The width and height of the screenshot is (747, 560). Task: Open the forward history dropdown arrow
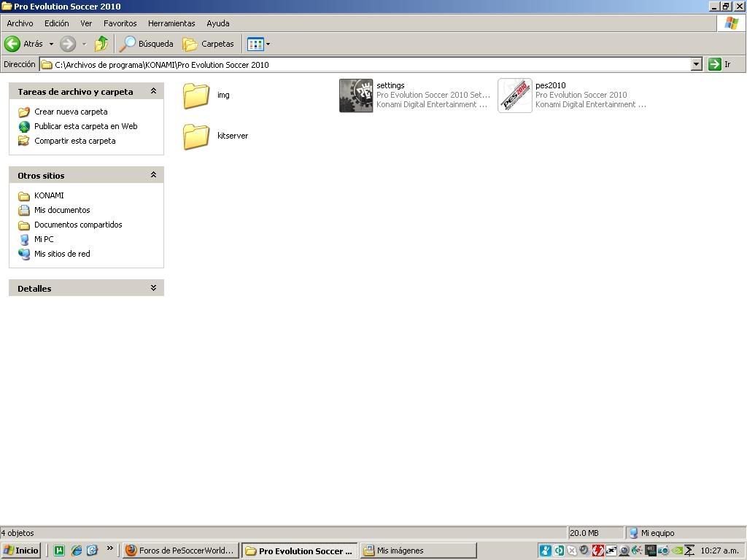point(84,44)
